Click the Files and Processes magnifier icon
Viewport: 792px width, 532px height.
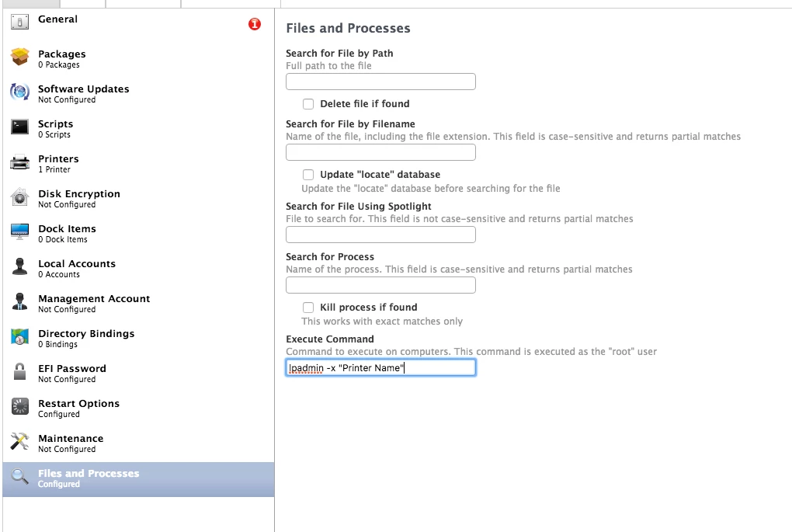pyautogui.click(x=19, y=476)
